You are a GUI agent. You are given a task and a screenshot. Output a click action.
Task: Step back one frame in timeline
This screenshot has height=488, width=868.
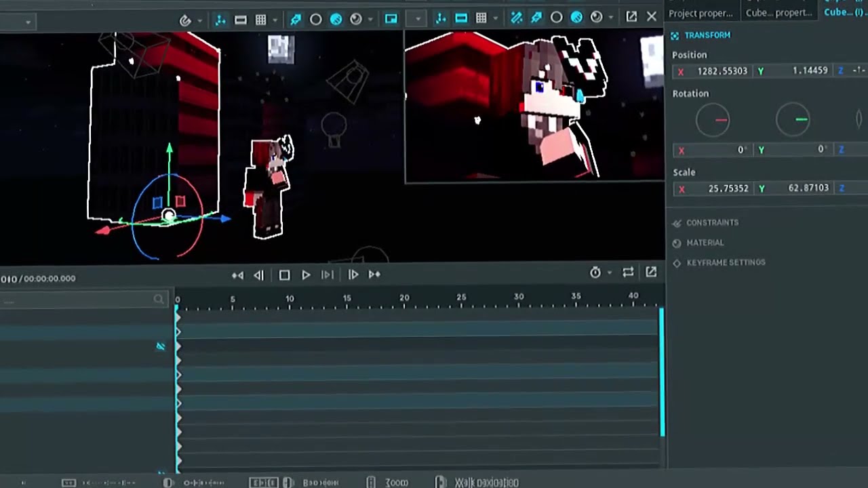click(258, 275)
